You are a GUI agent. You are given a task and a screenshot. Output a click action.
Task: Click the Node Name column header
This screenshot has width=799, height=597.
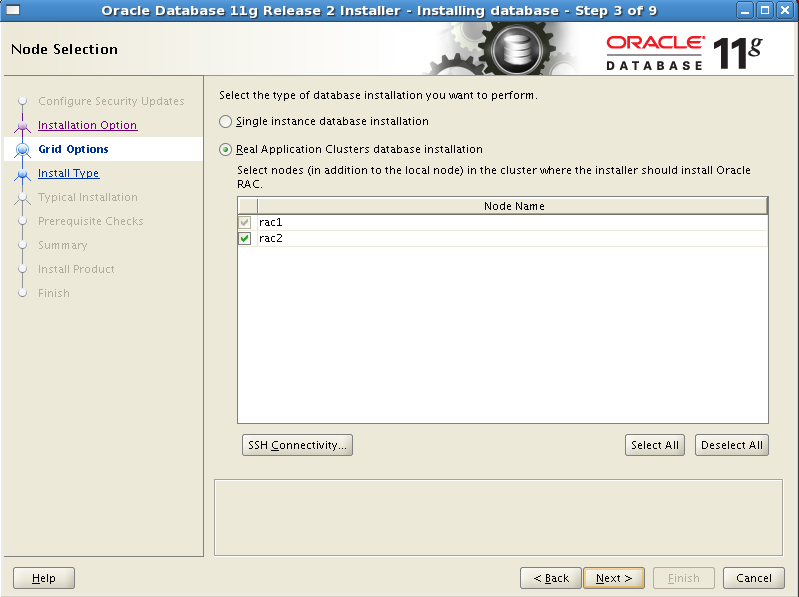click(513, 206)
